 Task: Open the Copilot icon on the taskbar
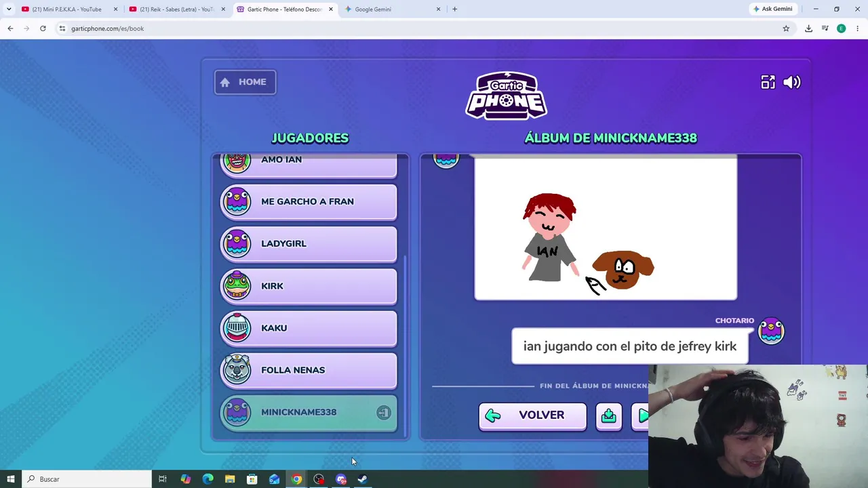(x=185, y=479)
